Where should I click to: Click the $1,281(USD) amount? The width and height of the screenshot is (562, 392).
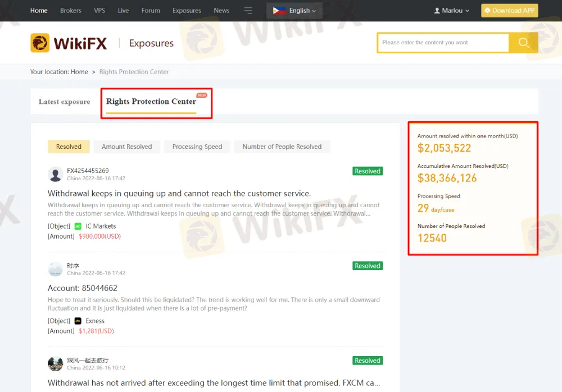click(97, 331)
